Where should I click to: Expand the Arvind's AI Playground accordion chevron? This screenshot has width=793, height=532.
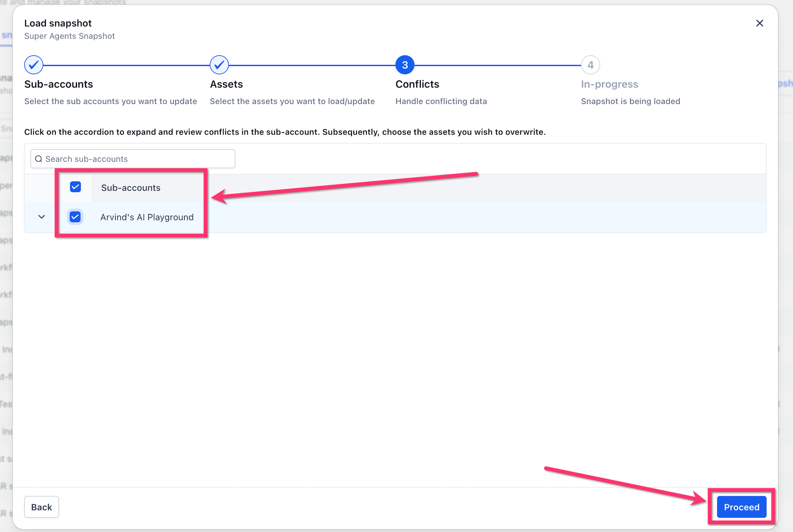(42, 217)
